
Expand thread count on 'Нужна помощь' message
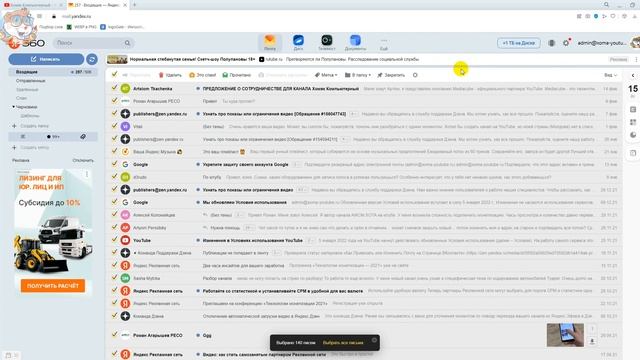(248, 228)
